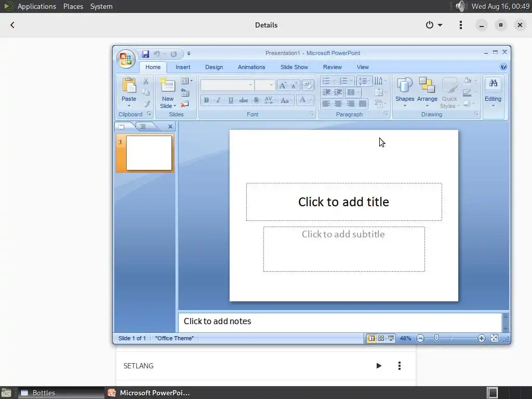Open the Bottles header three-dot menu
The image size is (532, 399).
click(x=460, y=25)
